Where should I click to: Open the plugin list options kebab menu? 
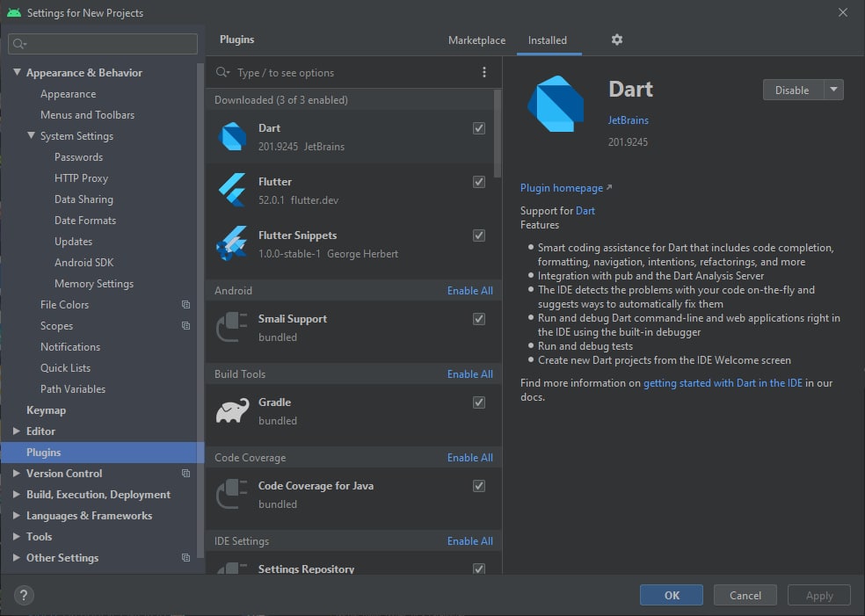pyautogui.click(x=483, y=72)
